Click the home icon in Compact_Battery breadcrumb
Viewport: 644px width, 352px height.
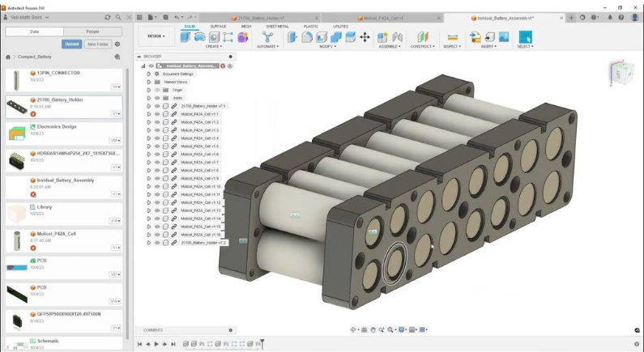click(x=8, y=57)
